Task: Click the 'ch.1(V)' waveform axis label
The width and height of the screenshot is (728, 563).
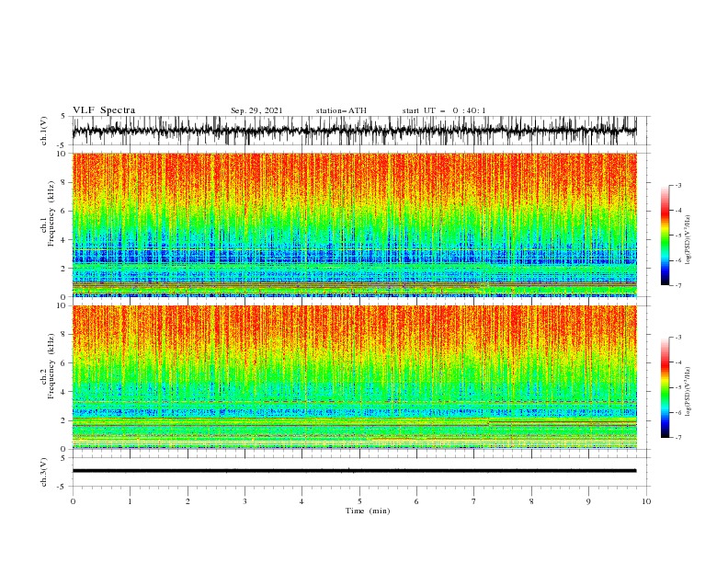Action: click(44, 131)
